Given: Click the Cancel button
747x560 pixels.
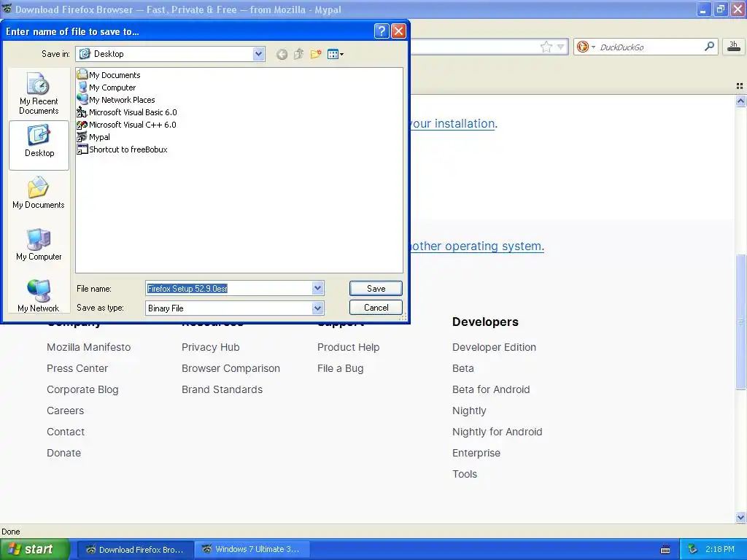Looking at the screenshot, I should (376, 308).
